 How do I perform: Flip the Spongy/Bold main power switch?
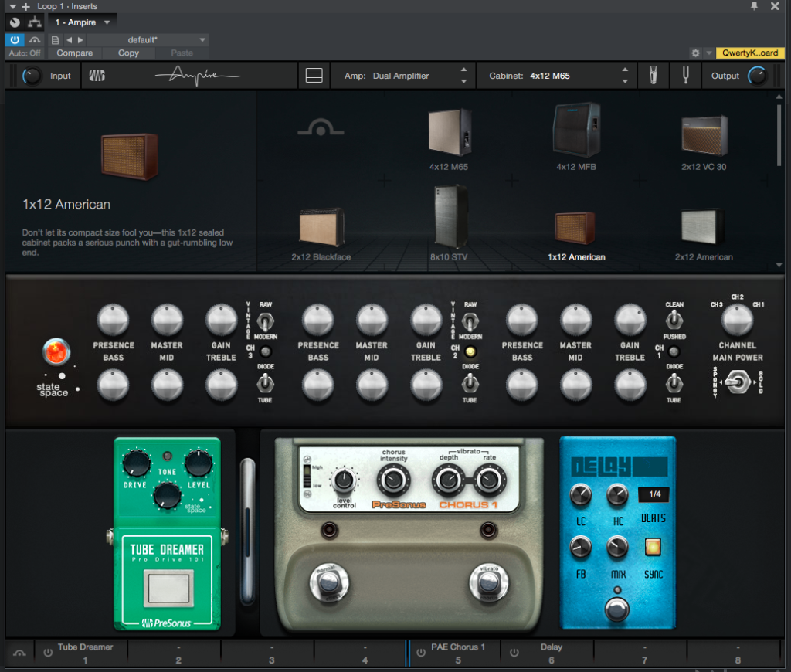[x=737, y=382]
